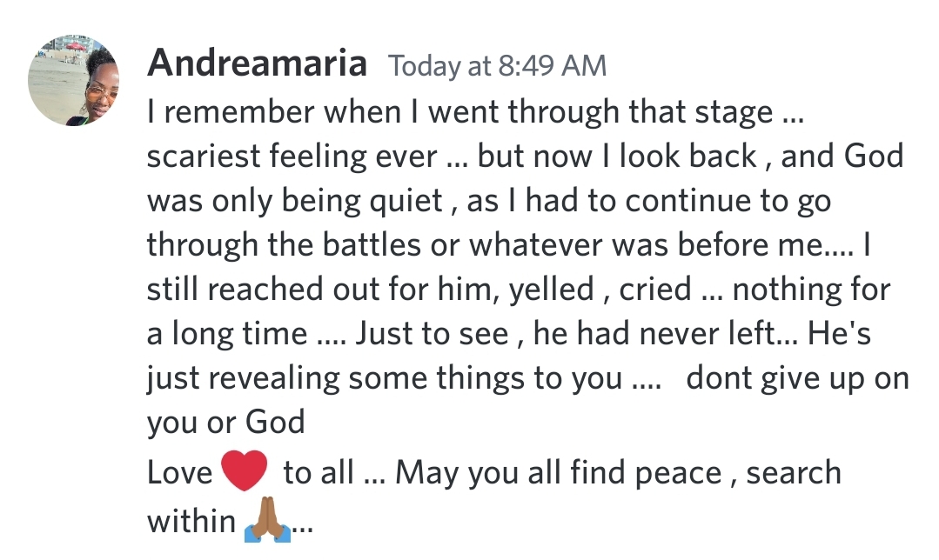
Task: Click the word "search" on the second-last line
Action: (x=794, y=474)
